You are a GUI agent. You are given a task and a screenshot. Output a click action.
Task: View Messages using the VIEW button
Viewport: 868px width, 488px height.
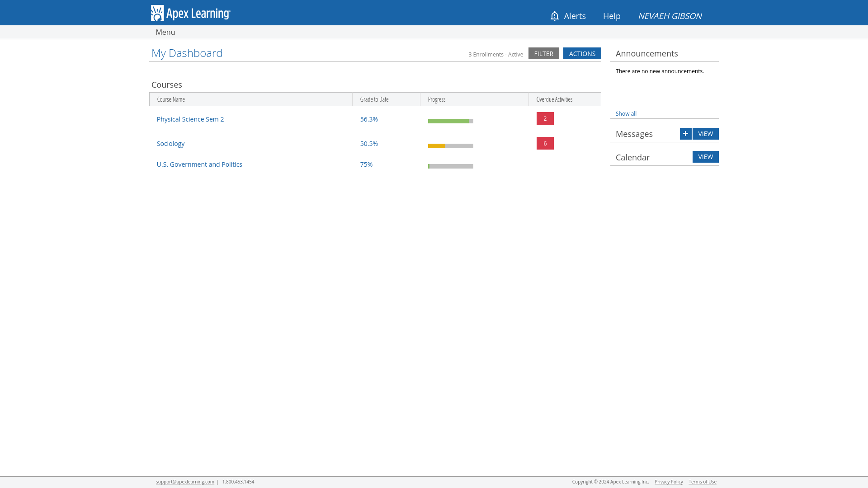tap(705, 134)
